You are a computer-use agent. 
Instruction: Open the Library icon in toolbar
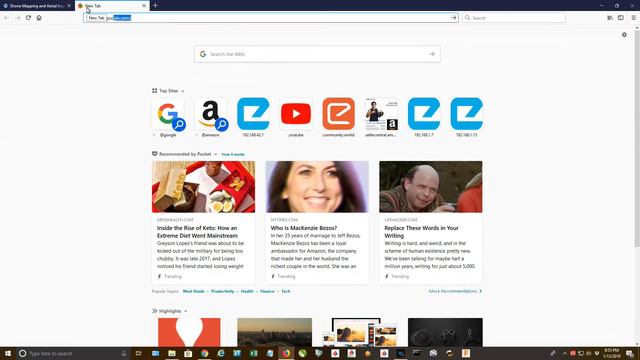pyautogui.click(x=610, y=18)
